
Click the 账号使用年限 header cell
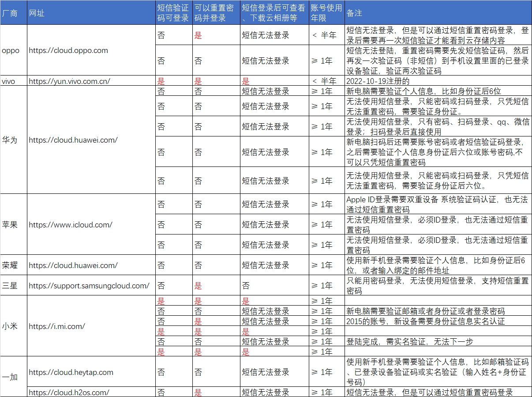326,13
